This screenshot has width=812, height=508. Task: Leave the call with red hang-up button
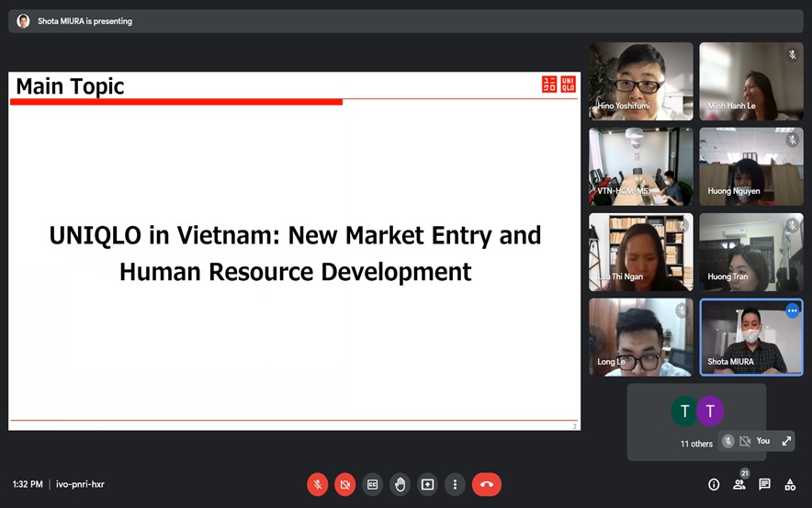pyautogui.click(x=486, y=485)
